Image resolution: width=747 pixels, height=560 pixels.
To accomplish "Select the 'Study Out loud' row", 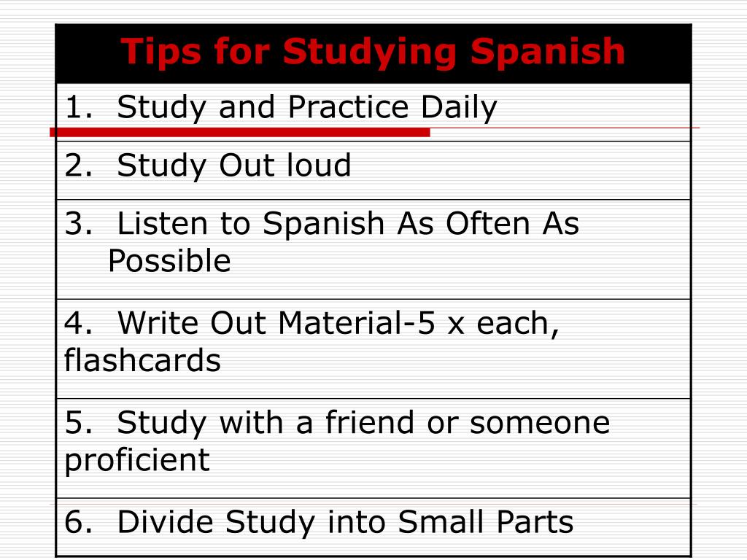I will click(x=373, y=171).
